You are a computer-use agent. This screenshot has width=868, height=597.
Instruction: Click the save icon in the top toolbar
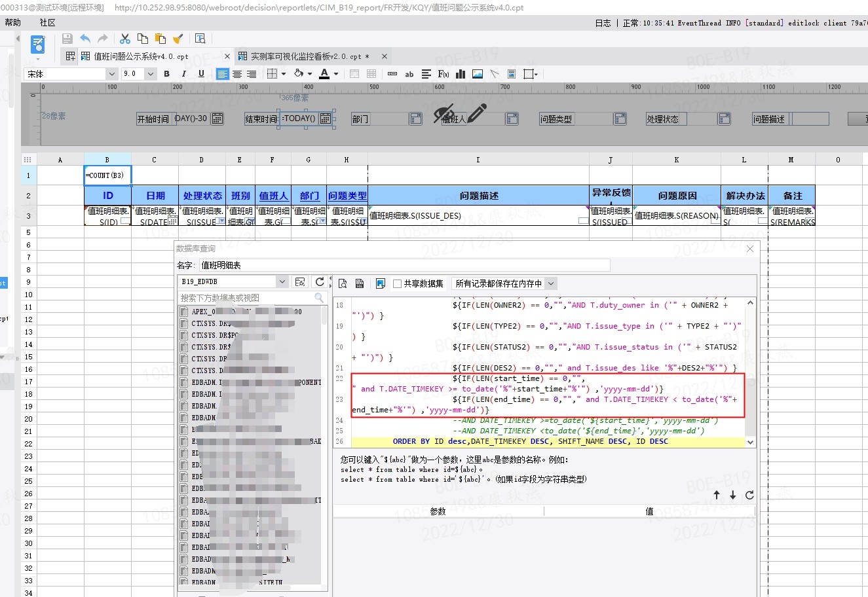[x=67, y=39]
